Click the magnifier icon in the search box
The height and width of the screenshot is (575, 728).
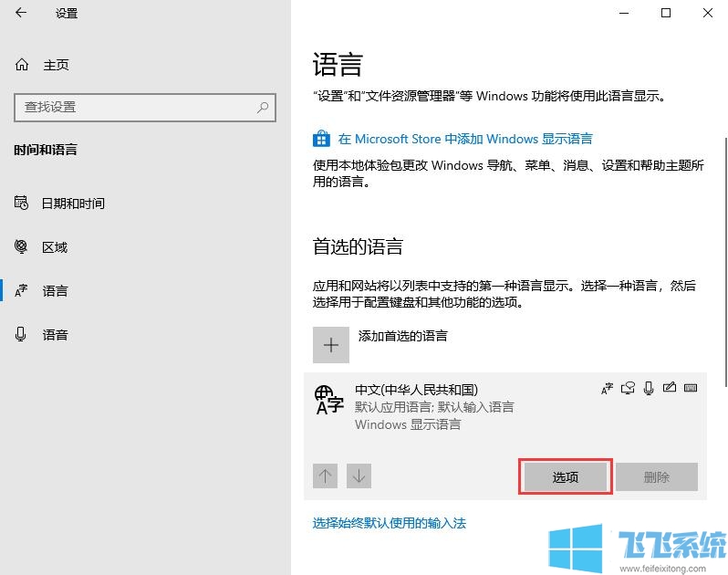[262, 107]
